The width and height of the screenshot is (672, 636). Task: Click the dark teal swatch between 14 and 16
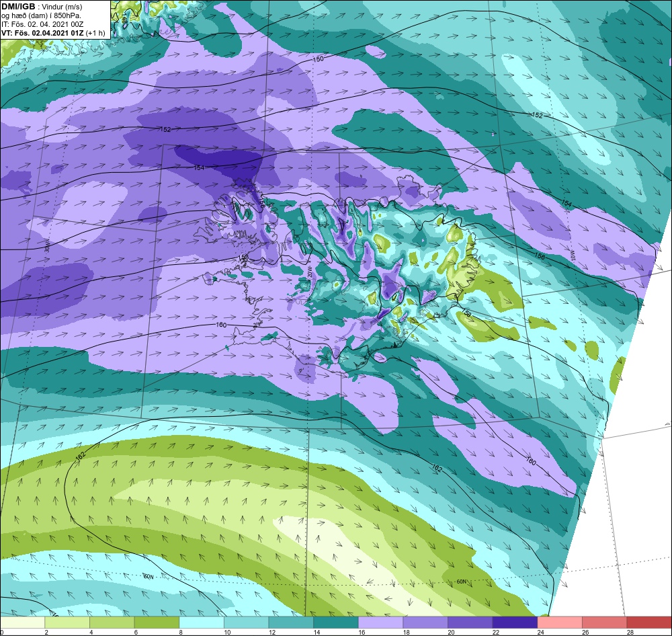point(335,622)
